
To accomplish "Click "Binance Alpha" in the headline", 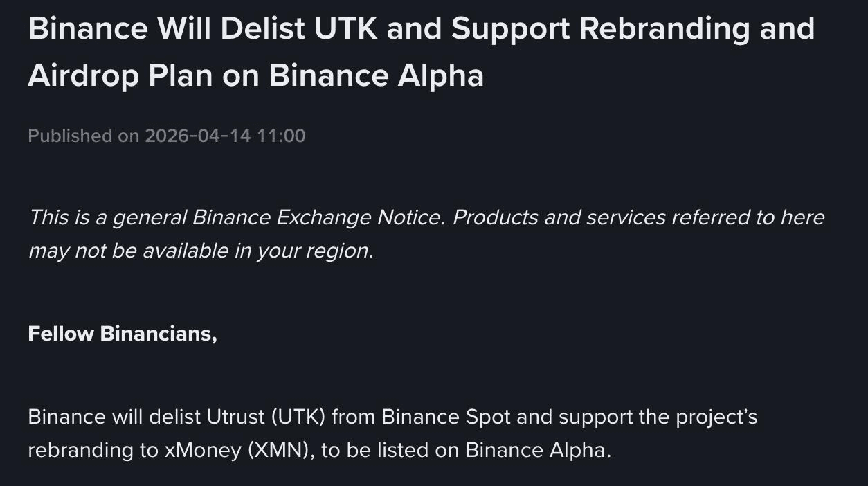I will tap(376, 75).
